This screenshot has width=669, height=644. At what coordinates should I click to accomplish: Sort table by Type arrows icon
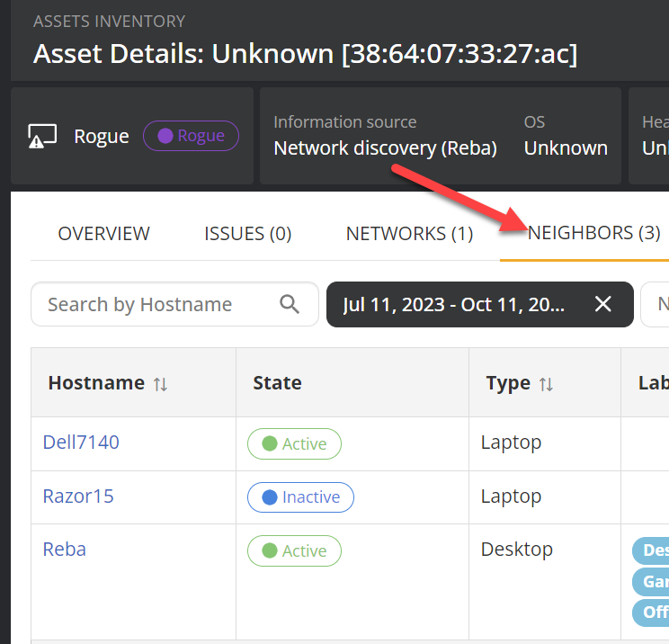[546, 384]
